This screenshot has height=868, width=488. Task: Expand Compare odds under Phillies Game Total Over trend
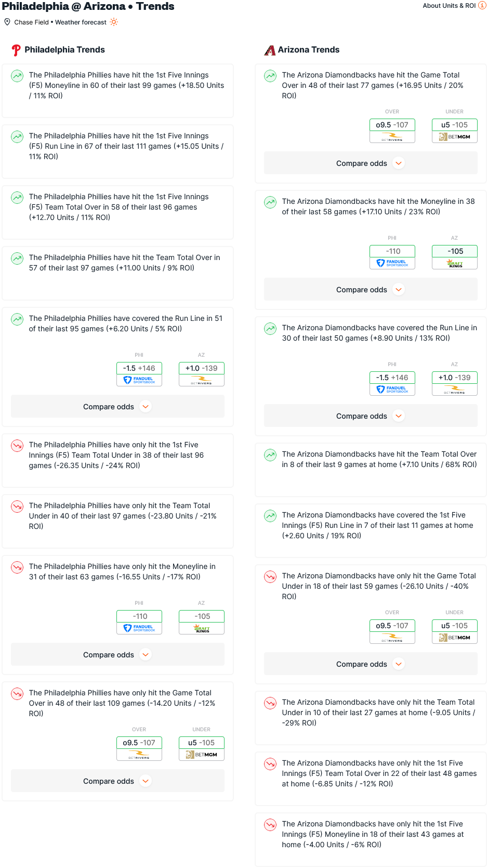(117, 781)
